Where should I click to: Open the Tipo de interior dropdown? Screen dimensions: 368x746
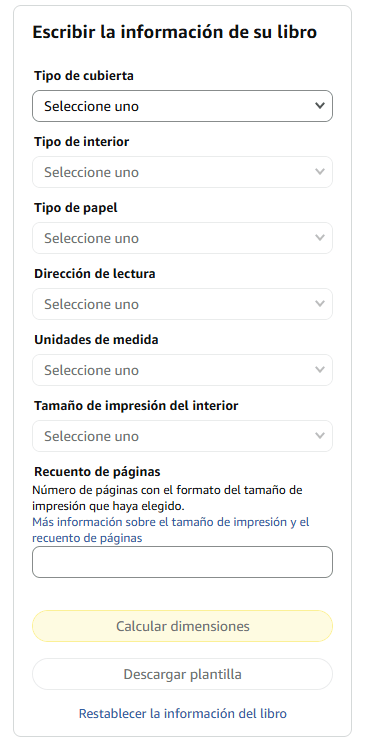(182, 172)
